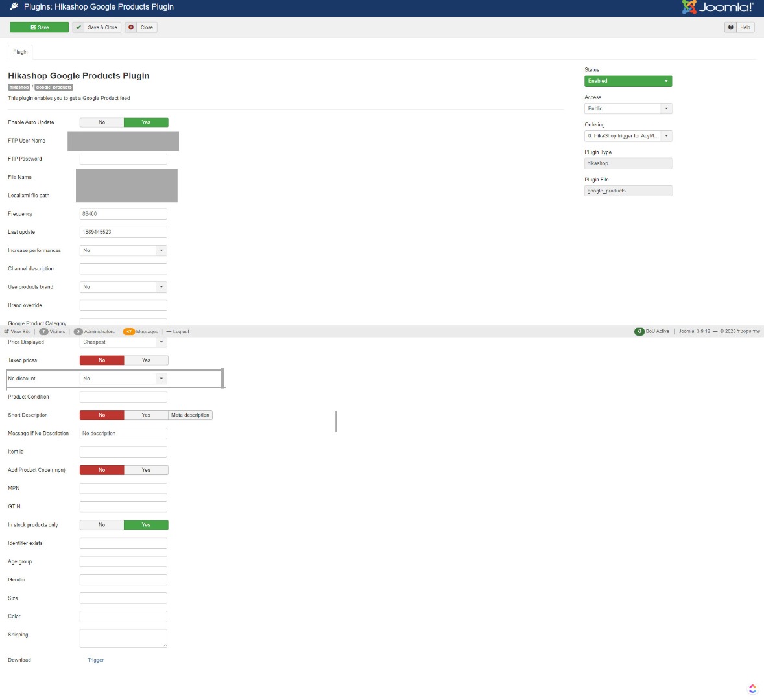Open the Status Enabled dropdown
Screen dimensions: 764x700
pyautogui.click(x=628, y=81)
